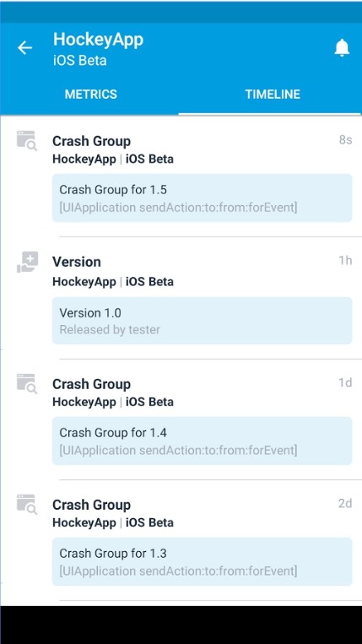Screen dimensions: 362x644
Task: Open the Crash Group for 1.3 card
Action: click(202, 561)
